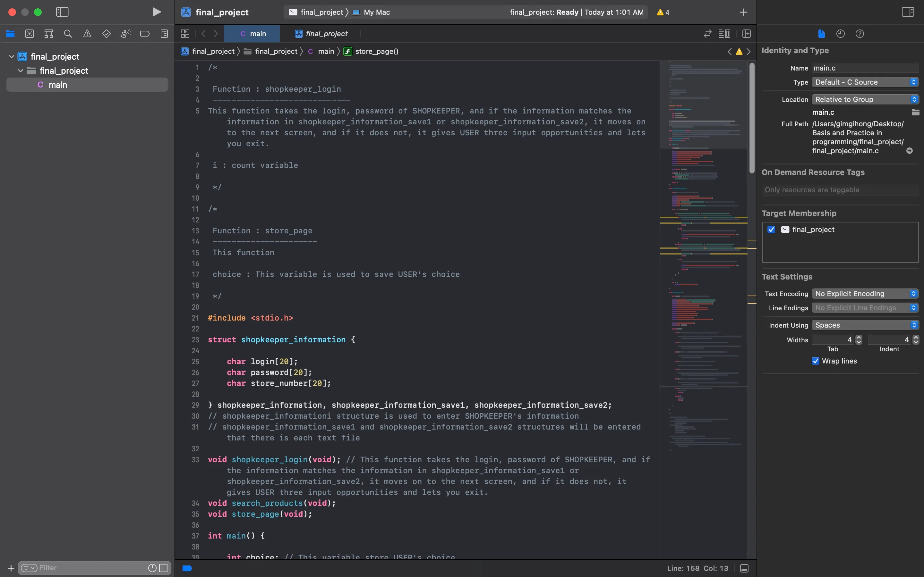Open the Find navigator magnifier icon
Viewport: 924px width, 577px height.
click(68, 34)
